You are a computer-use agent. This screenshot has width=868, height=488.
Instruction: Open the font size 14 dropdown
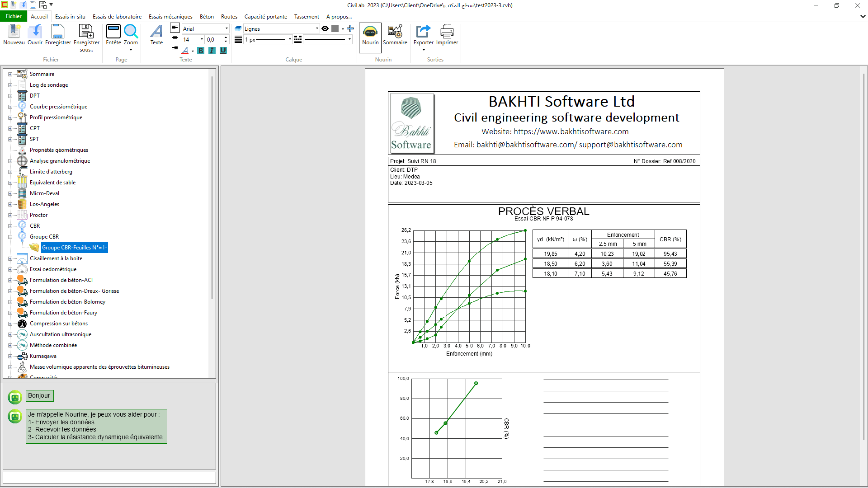click(x=202, y=39)
